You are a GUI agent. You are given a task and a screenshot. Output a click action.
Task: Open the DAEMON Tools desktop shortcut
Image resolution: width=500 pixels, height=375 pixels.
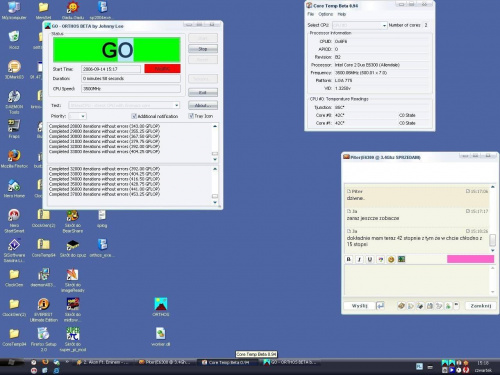click(x=14, y=102)
